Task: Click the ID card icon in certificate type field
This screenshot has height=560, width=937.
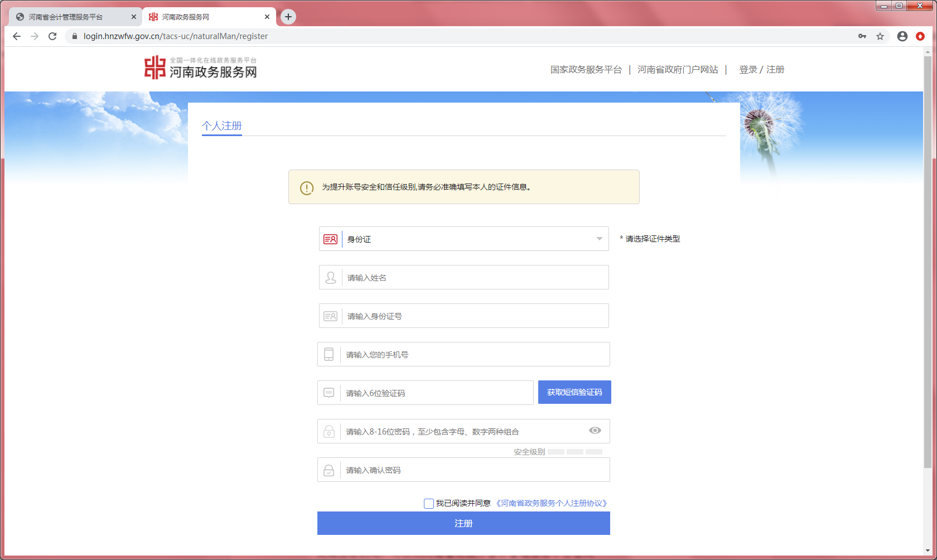Action: 330,239
